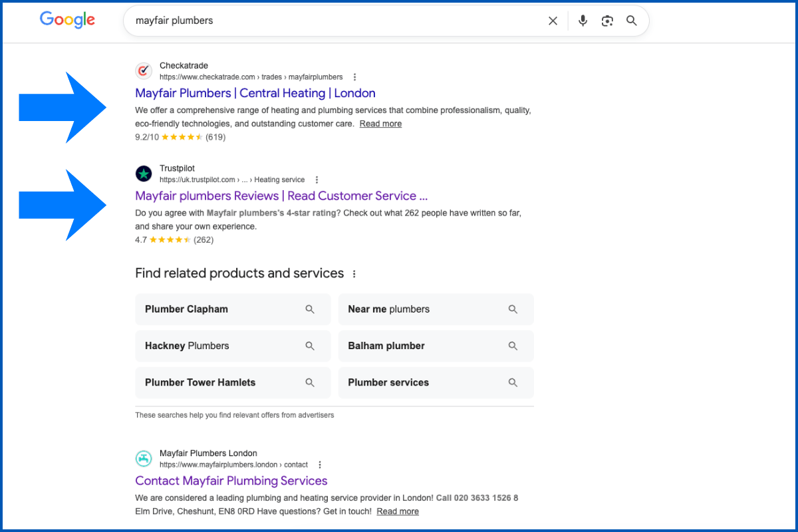Start voice search with microphone icon
Image resolution: width=798 pixels, height=532 pixels.
tap(583, 21)
